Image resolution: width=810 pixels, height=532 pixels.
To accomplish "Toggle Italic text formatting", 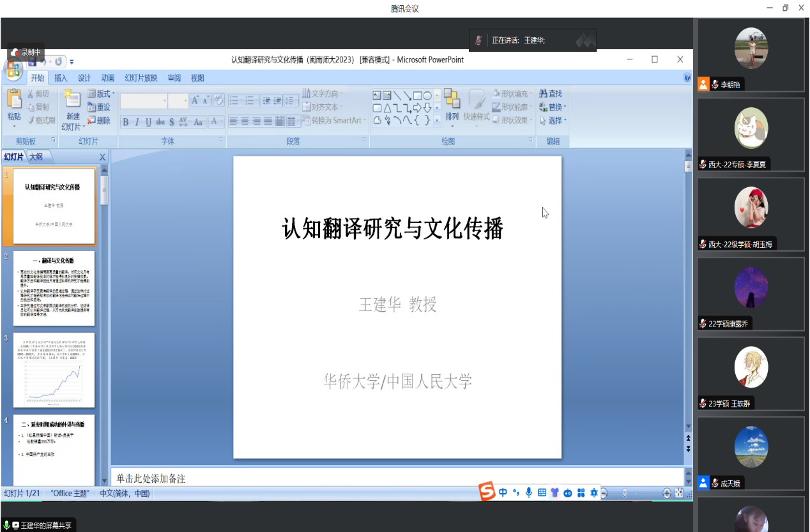I will pyautogui.click(x=137, y=122).
